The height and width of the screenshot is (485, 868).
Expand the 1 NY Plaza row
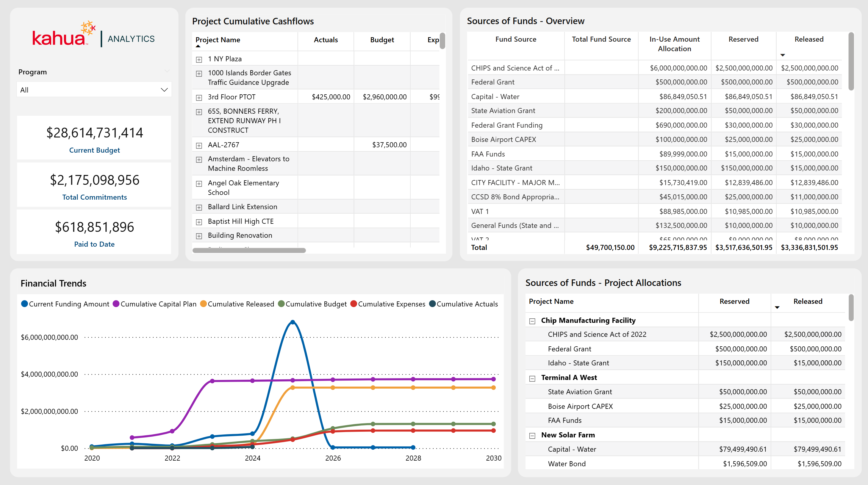[199, 60]
